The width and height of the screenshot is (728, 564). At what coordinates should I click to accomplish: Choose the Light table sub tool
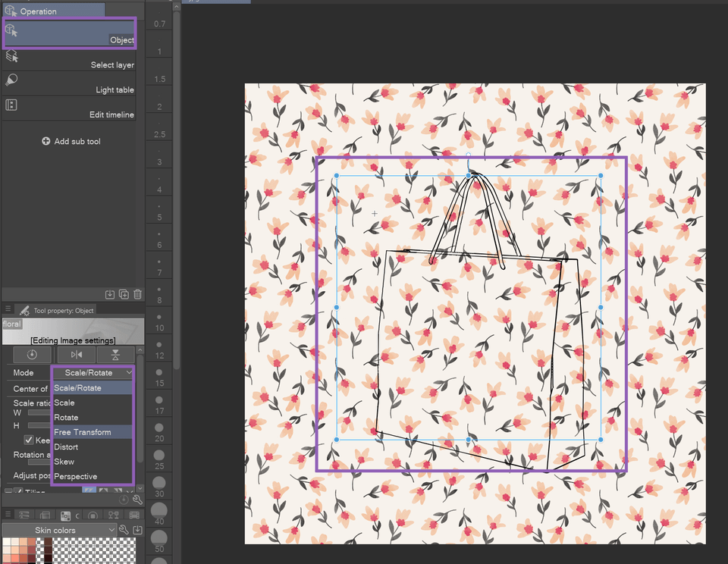pyautogui.click(x=70, y=84)
